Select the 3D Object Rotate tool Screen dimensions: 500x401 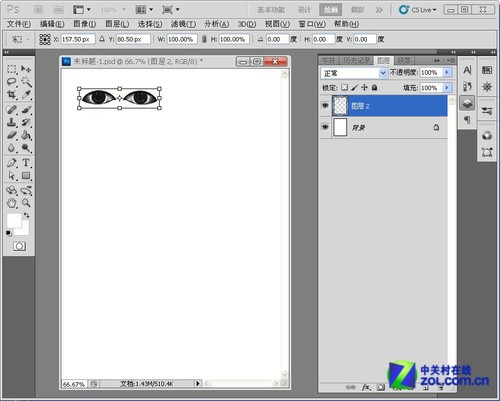point(12,190)
